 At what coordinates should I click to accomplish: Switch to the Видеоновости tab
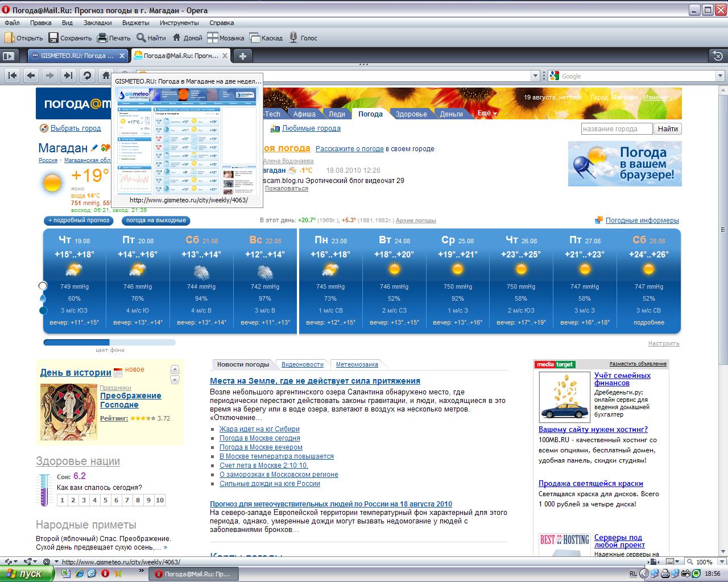(302, 365)
